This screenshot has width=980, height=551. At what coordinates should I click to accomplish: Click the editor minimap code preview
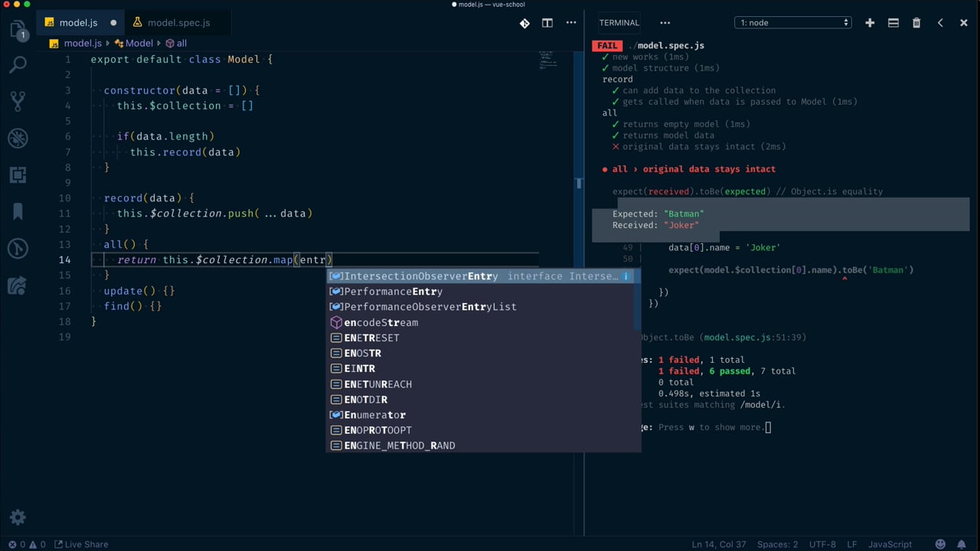pyautogui.click(x=546, y=59)
